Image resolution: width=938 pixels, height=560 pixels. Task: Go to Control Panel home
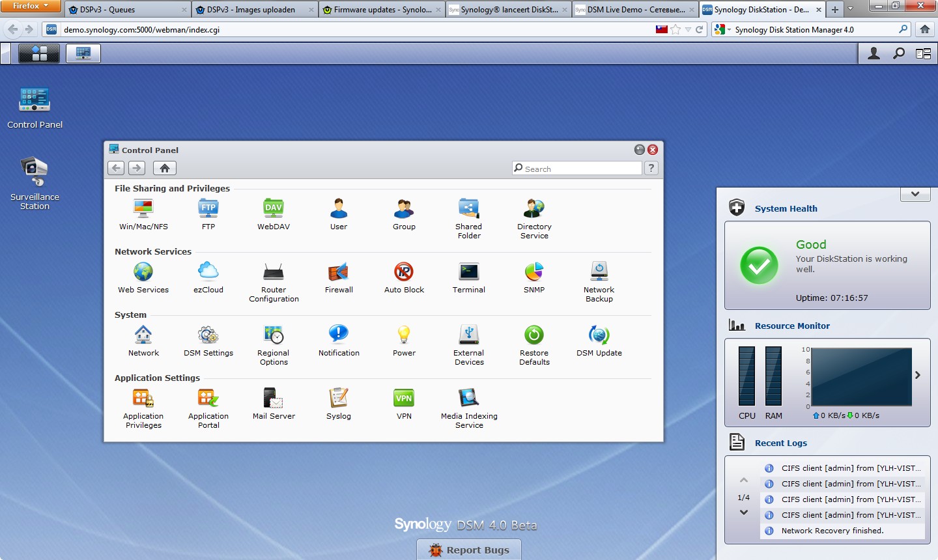(165, 168)
